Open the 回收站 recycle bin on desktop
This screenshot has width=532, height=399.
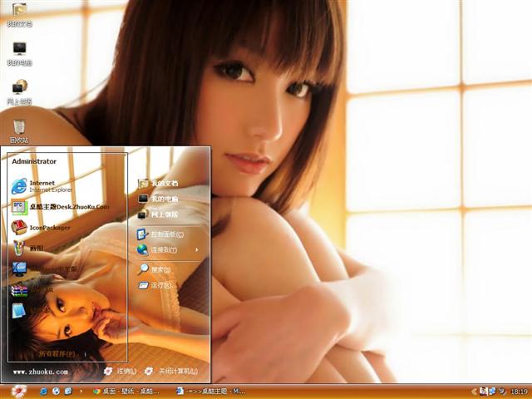(19, 131)
